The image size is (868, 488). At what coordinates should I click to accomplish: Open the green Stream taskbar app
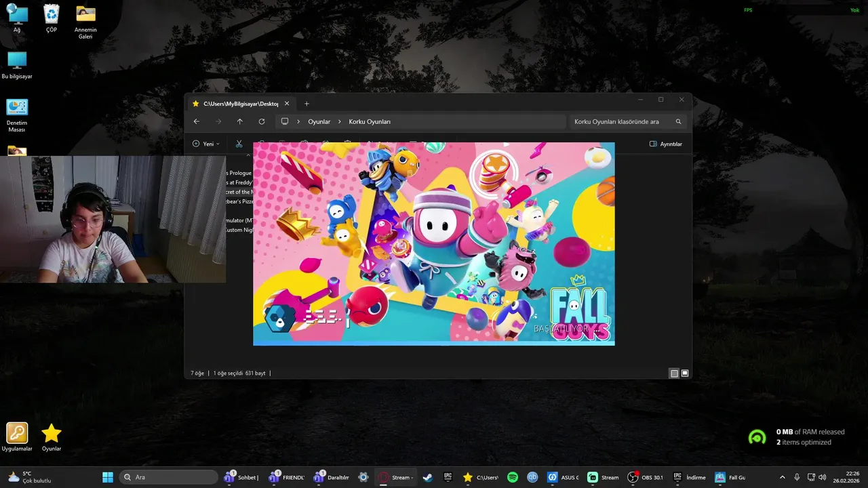(x=603, y=477)
